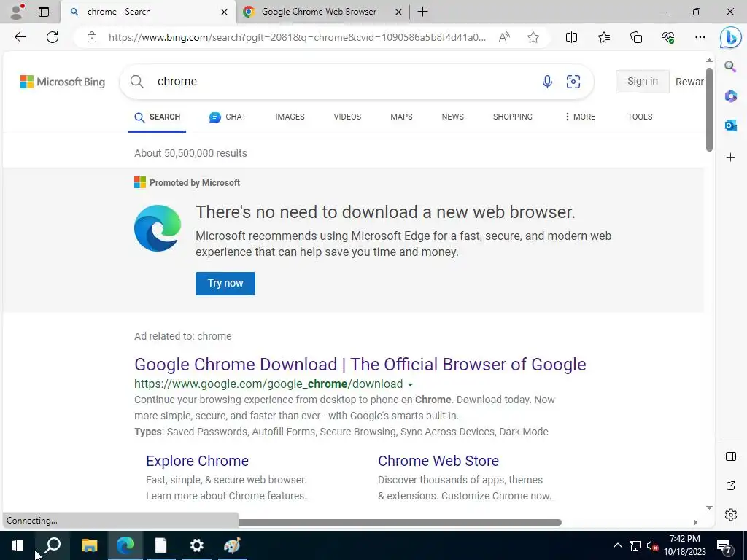This screenshot has width=747, height=560.
Task: View site information lock icon
Action: click(92, 37)
